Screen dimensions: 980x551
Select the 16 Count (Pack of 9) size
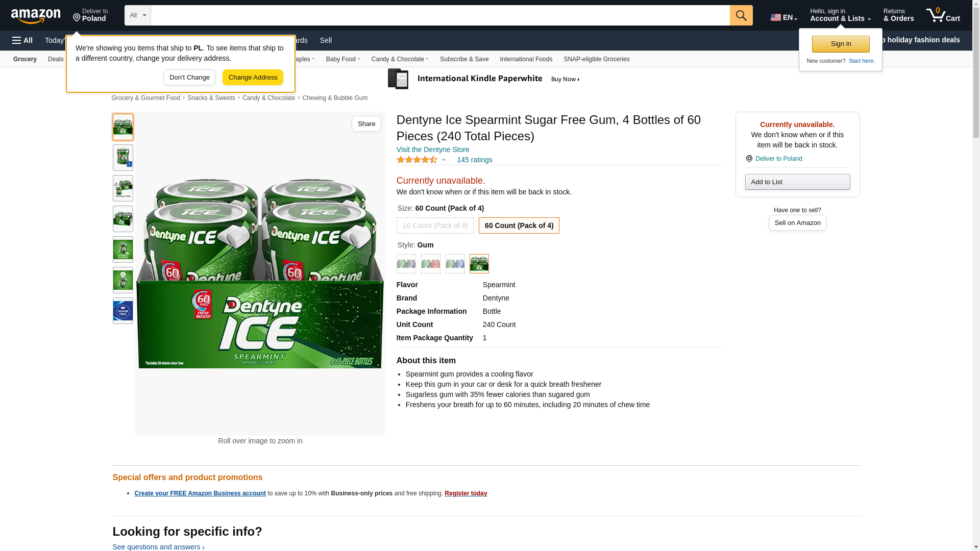pos(435,226)
